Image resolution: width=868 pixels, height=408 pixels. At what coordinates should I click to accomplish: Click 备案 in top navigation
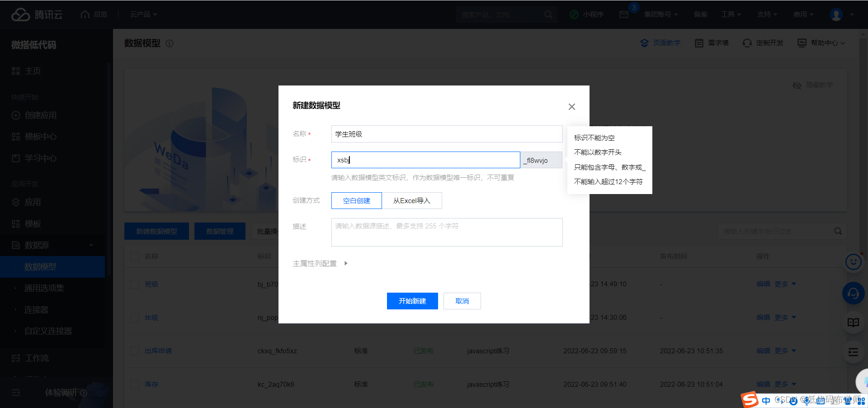[x=701, y=14]
